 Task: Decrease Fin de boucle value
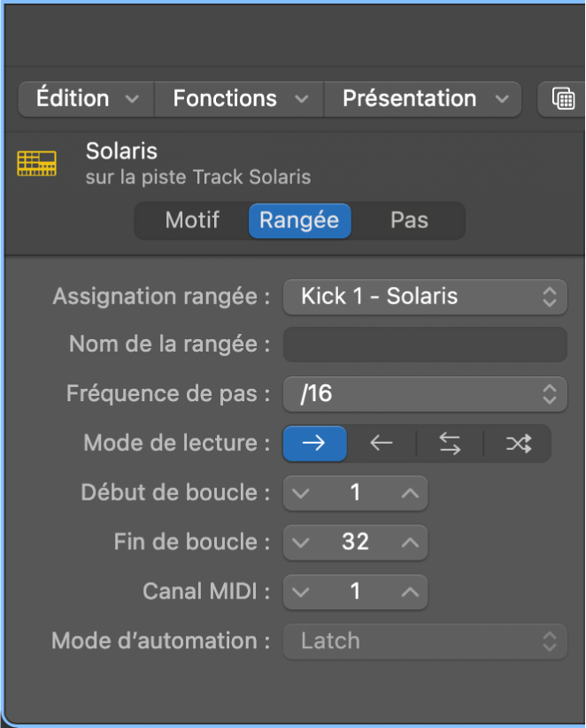click(301, 542)
